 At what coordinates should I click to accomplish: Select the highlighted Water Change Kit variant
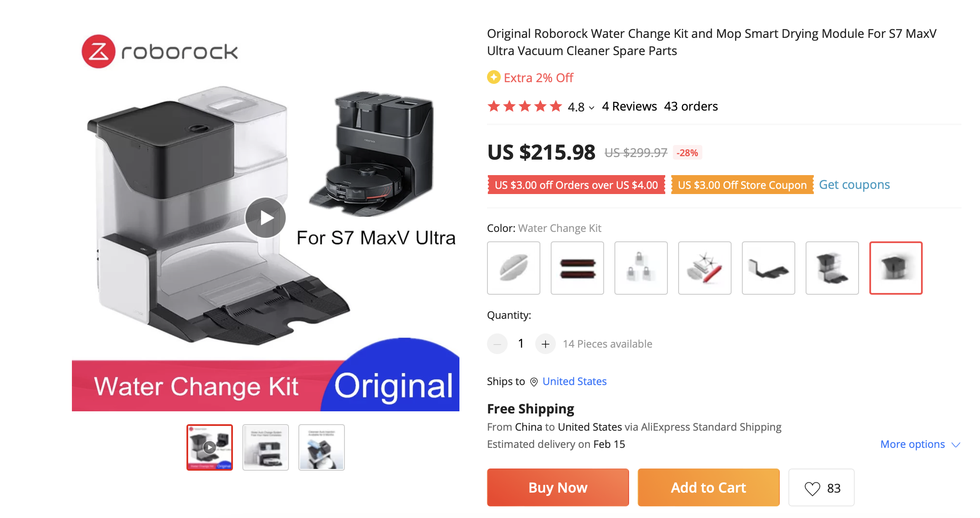point(896,268)
